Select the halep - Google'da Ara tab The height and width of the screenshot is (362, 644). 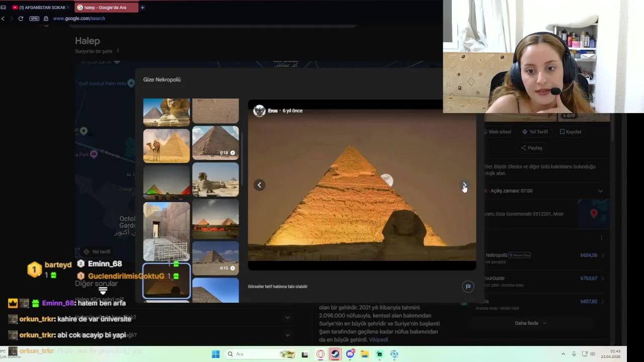coord(106,8)
